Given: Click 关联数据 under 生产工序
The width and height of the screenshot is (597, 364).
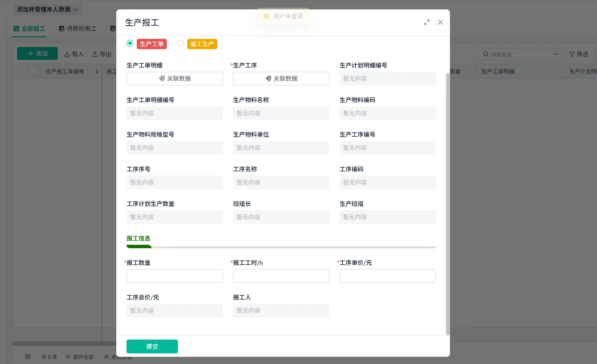Looking at the screenshot, I should click(281, 79).
